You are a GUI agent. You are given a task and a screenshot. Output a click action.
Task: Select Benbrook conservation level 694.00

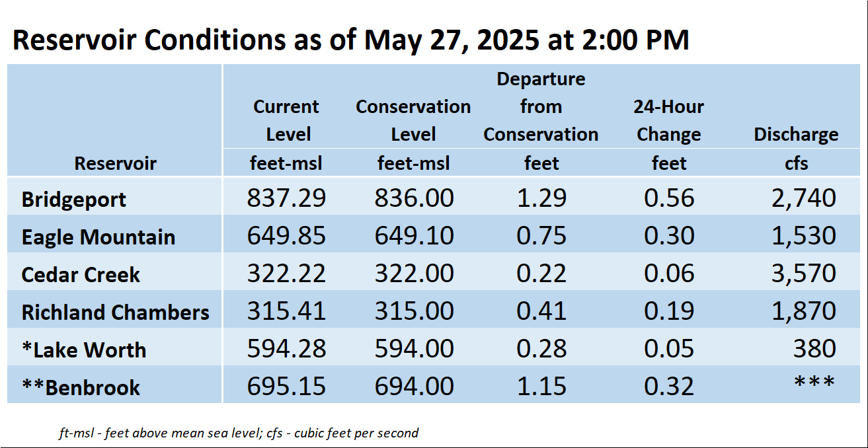[x=414, y=387]
